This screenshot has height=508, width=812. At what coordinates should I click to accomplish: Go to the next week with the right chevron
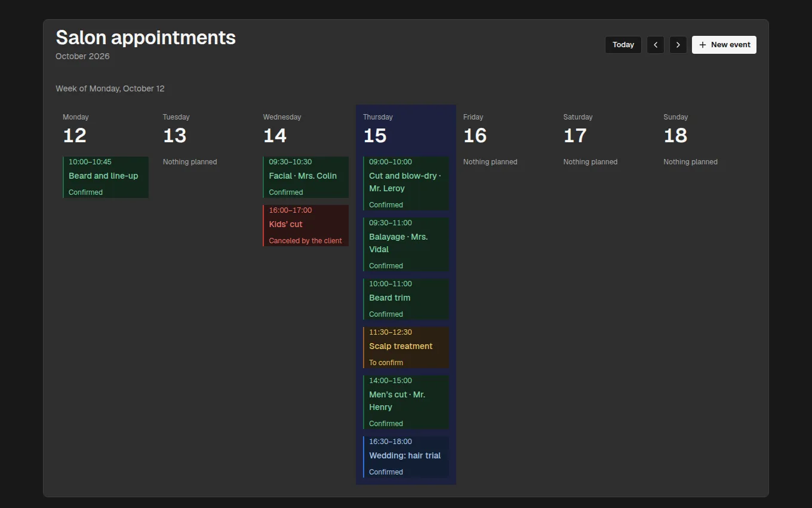678,45
